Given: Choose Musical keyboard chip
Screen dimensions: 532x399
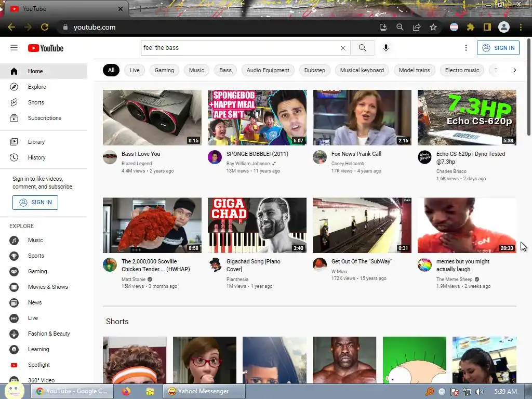Looking at the screenshot, I should coord(362,70).
